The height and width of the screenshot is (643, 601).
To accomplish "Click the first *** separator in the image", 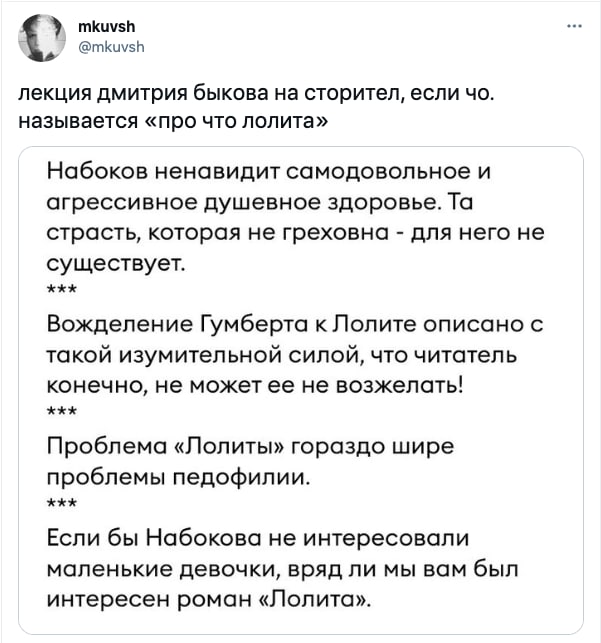I will [61, 289].
